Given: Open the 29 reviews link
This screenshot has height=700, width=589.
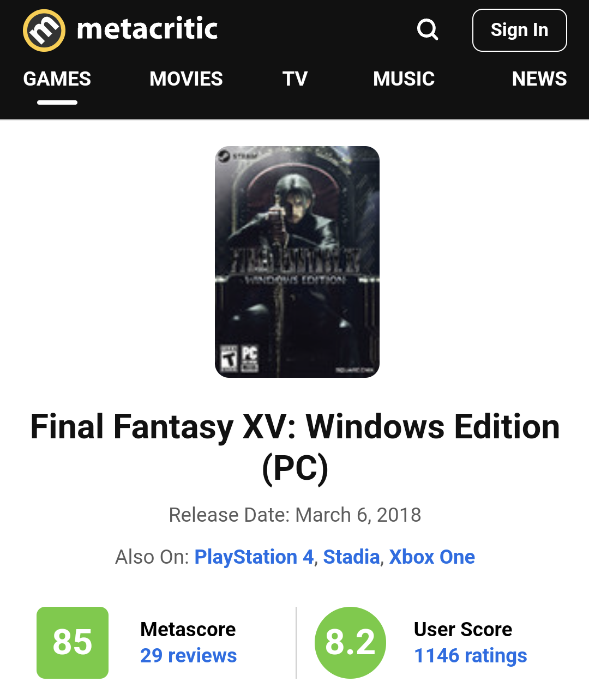Looking at the screenshot, I should pos(189,656).
